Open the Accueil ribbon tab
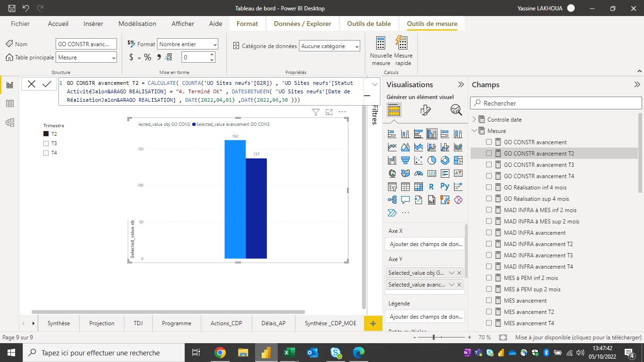 [58, 24]
